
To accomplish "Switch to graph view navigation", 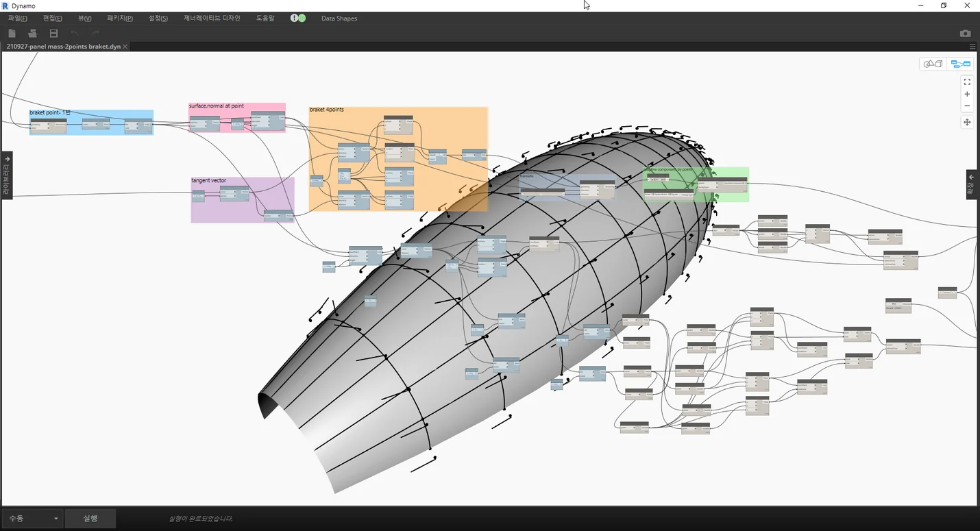I will tap(960, 64).
